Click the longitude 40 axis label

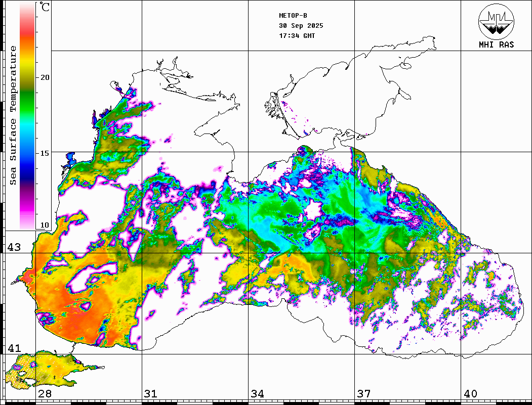pos(470,394)
